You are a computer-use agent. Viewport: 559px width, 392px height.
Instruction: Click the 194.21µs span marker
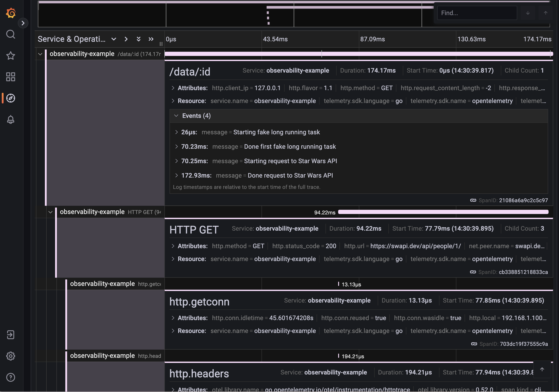tap(338, 356)
